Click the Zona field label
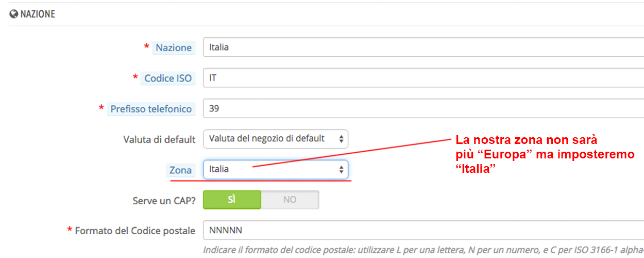The height and width of the screenshot is (258, 644). tap(180, 170)
